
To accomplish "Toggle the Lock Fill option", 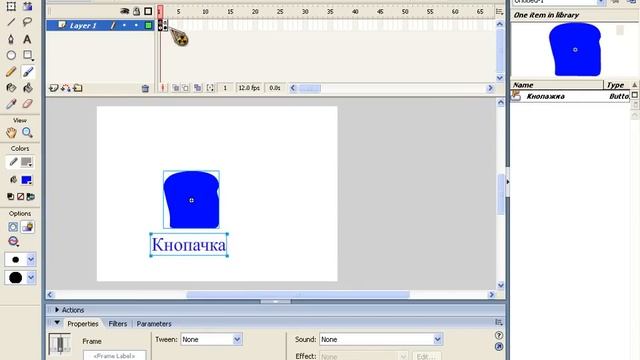I will pyautogui.click(x=28, y=227).
